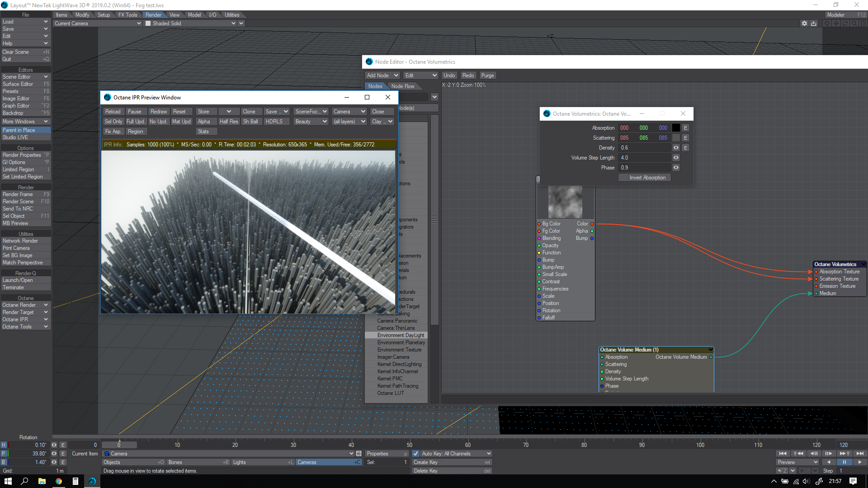Screen dimensions: 868x488
Task: Open Windows calculator from taskbar
Action: coord(75,481)
